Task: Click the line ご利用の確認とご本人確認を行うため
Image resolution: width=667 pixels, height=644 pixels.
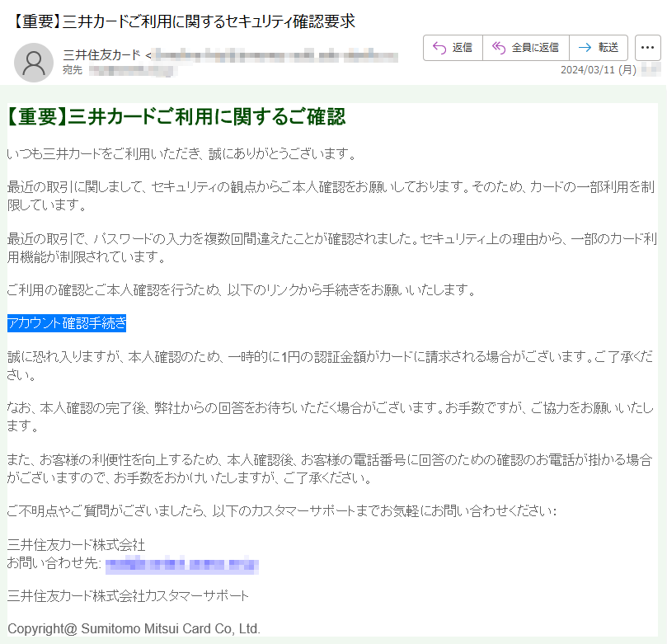Action: point(242,290)
